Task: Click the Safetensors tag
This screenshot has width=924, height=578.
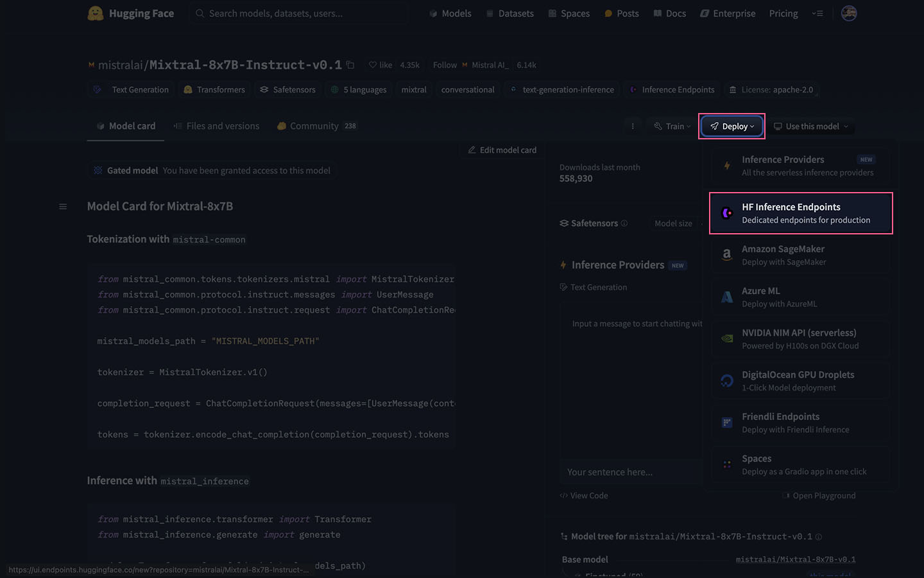Action: point(288,90)
